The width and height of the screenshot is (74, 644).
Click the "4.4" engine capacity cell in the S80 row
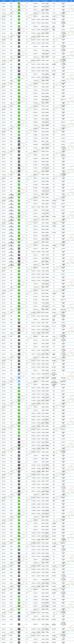coord(26,135)
